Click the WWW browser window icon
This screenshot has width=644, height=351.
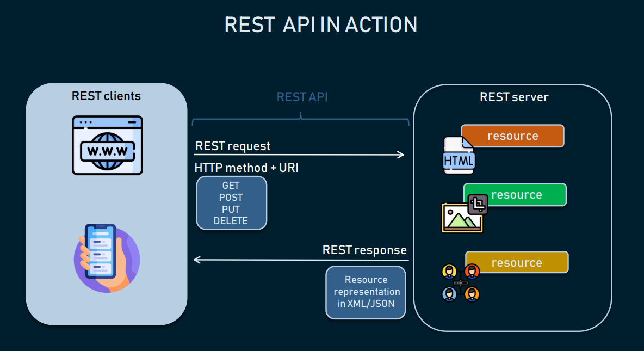click(x=107, y=144)
